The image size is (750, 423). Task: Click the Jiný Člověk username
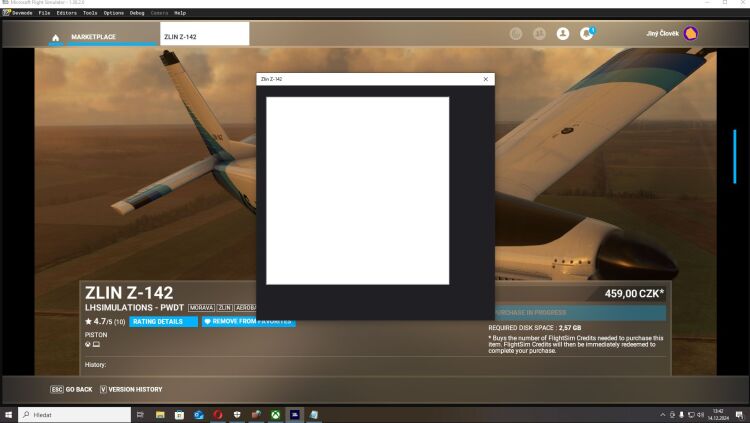662,33
